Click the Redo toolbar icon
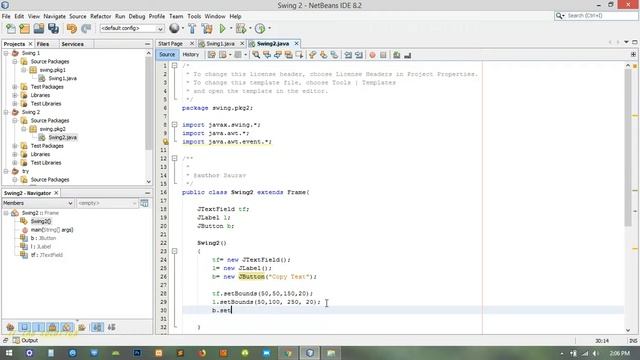Viewport: 640px width, 360px height. (86, 29)
